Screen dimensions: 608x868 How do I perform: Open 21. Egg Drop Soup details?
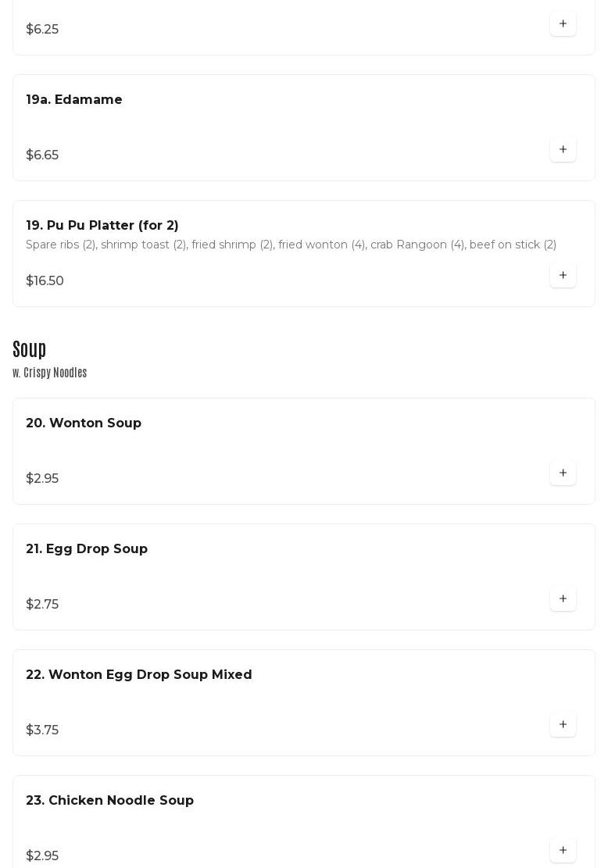(87, 549)
